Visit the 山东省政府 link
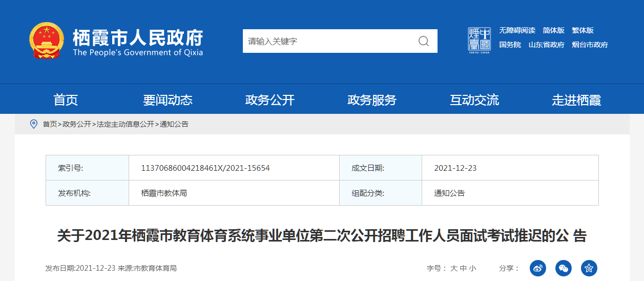 pos(547,45)
